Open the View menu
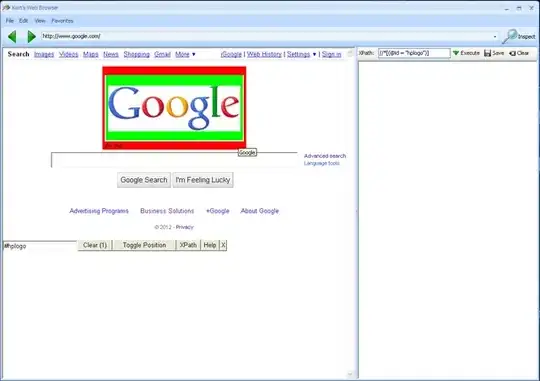 pyautogui.click(x=40, y=21)
